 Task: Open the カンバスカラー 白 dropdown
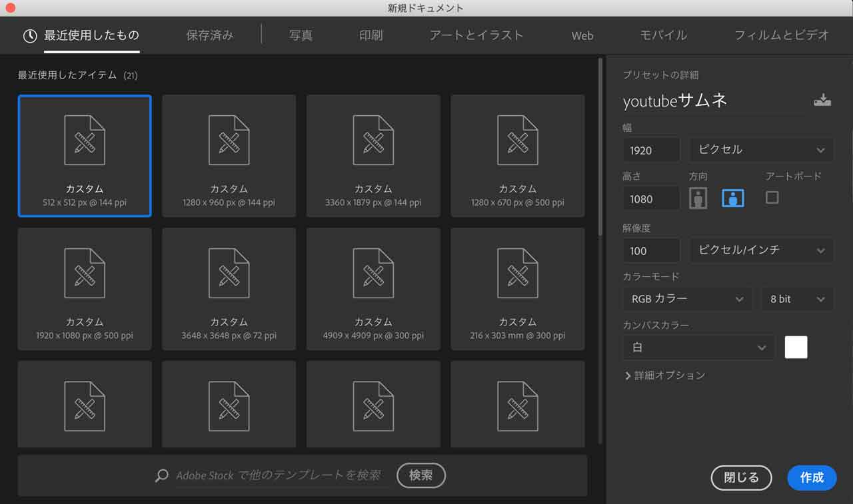699,348
